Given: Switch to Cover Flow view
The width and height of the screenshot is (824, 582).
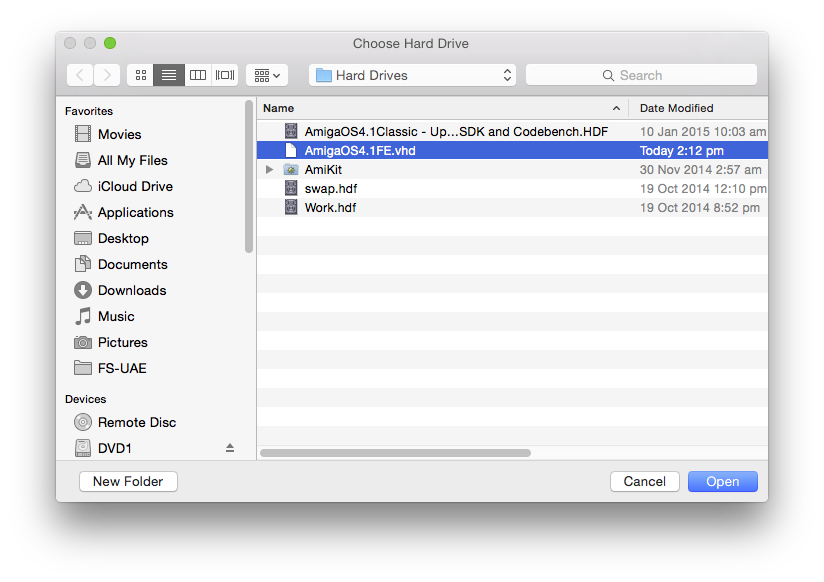Looking at the screenshot, I should click(225, 75).
